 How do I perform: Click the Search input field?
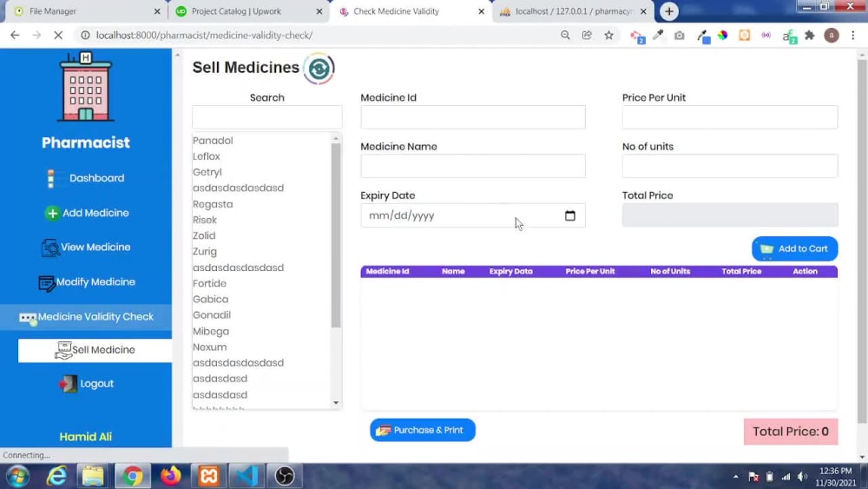coord(266,117)
